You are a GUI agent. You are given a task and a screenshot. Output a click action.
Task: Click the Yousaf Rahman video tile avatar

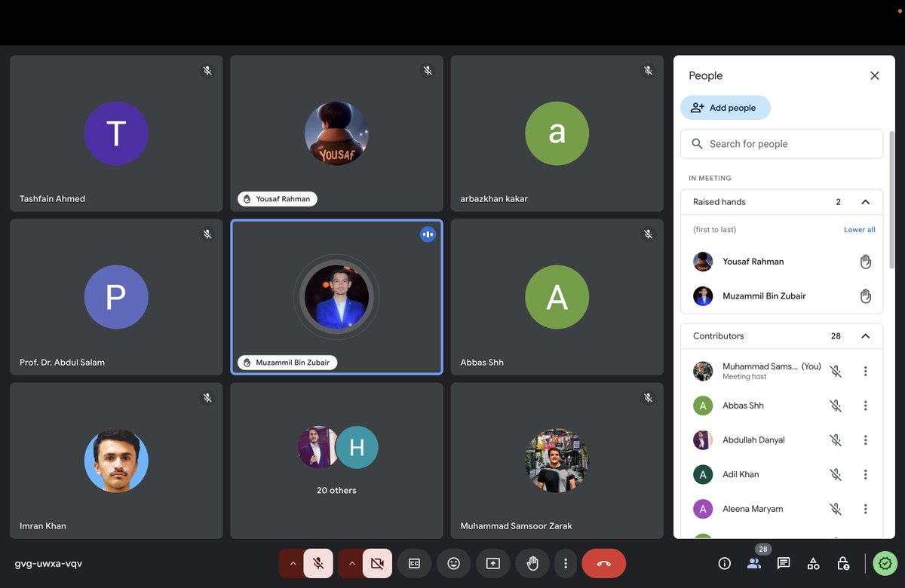[336, 133]
